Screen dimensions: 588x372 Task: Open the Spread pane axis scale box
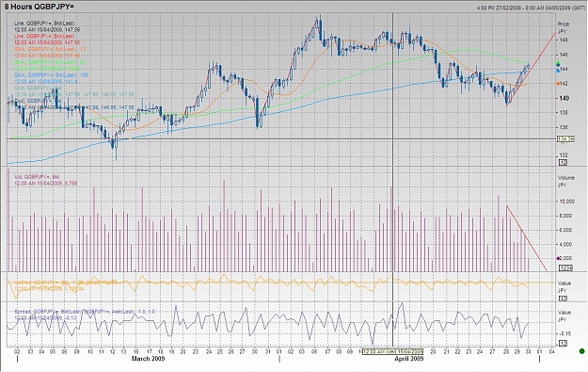pyautogui.click(x=563, y=344)
